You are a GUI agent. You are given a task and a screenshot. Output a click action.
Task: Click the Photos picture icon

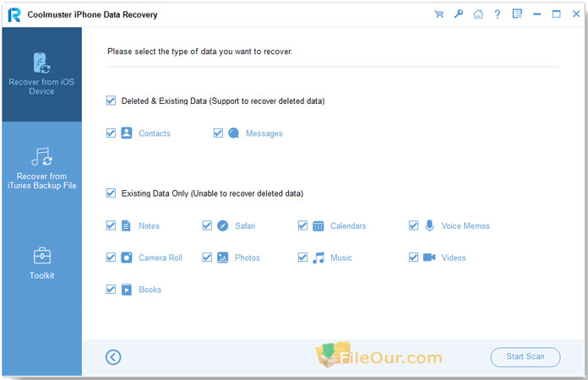point(223,258)
